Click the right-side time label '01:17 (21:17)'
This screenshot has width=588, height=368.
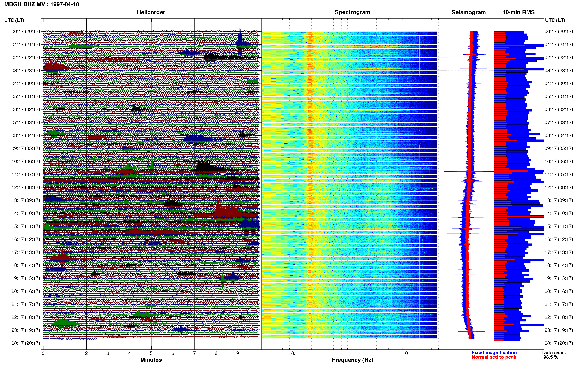tap(559, 45)
